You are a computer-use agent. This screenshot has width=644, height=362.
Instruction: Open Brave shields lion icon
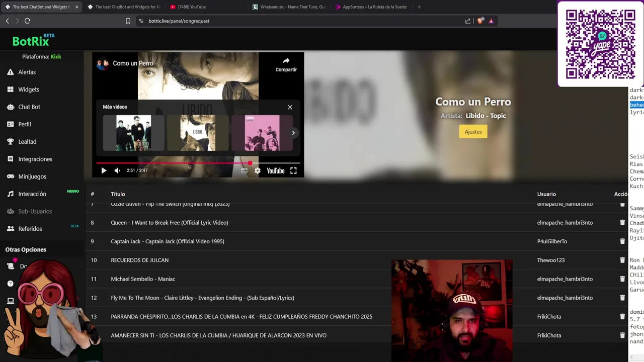(x=480, y=21)
